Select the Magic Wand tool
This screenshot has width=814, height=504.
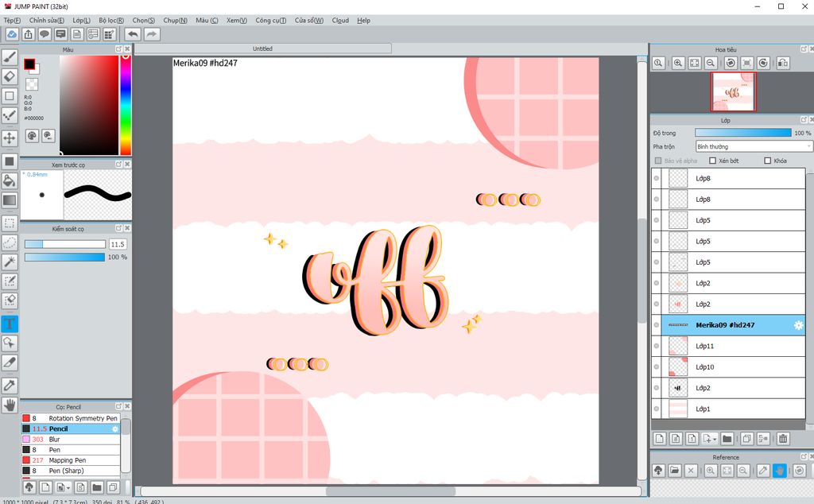[x=10, y=262]
